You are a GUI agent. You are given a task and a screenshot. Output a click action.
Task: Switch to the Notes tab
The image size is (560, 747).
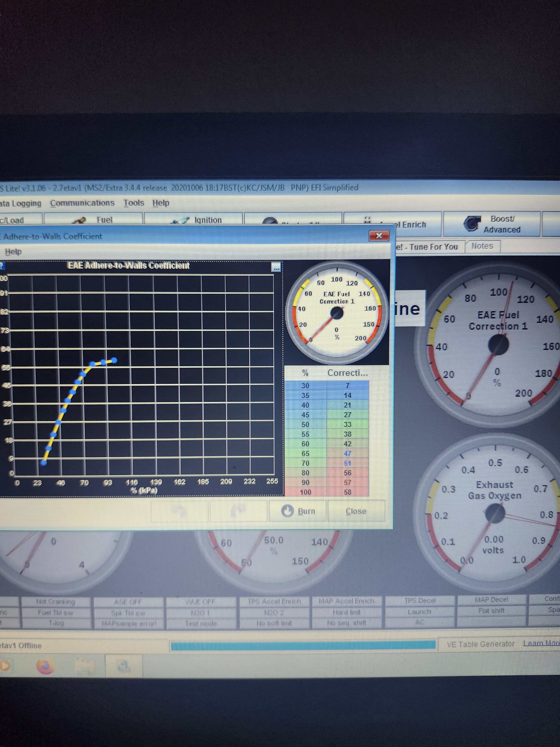[482, 246]
